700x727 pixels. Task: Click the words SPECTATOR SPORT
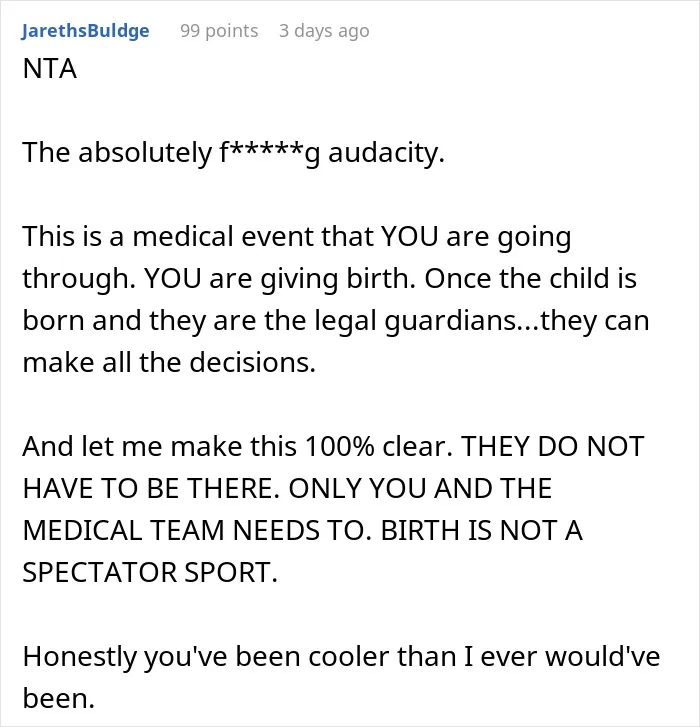[150, 572]
